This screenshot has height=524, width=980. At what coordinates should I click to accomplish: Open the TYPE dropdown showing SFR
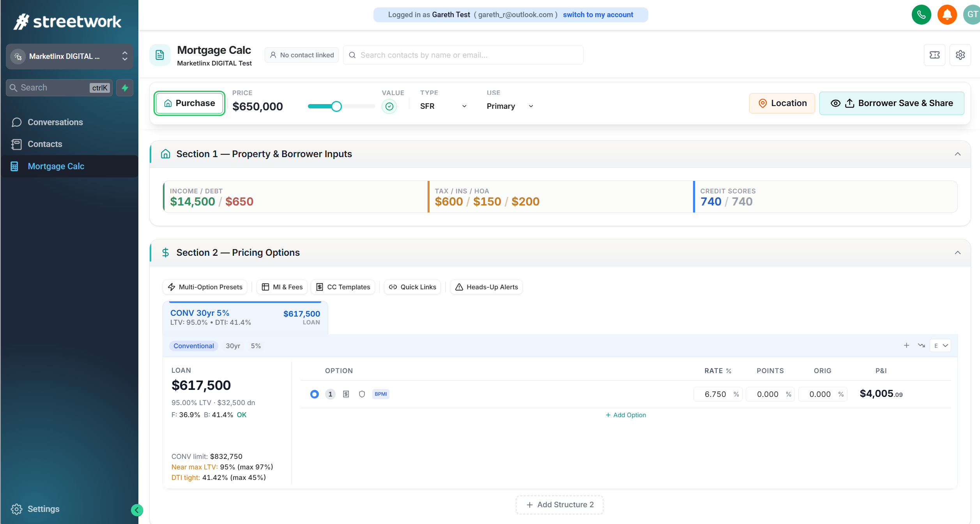click(x=444, y=106)
